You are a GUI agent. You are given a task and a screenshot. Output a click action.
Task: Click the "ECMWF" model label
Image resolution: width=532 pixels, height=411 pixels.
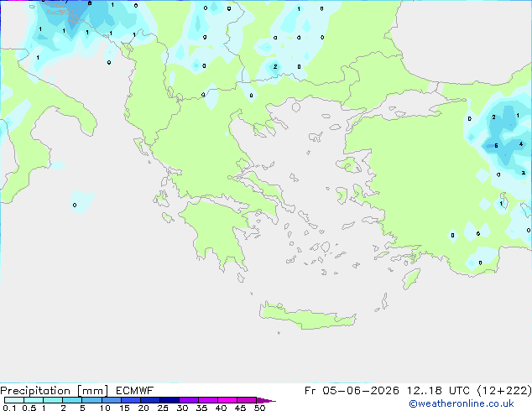click(x=135, y=391)
